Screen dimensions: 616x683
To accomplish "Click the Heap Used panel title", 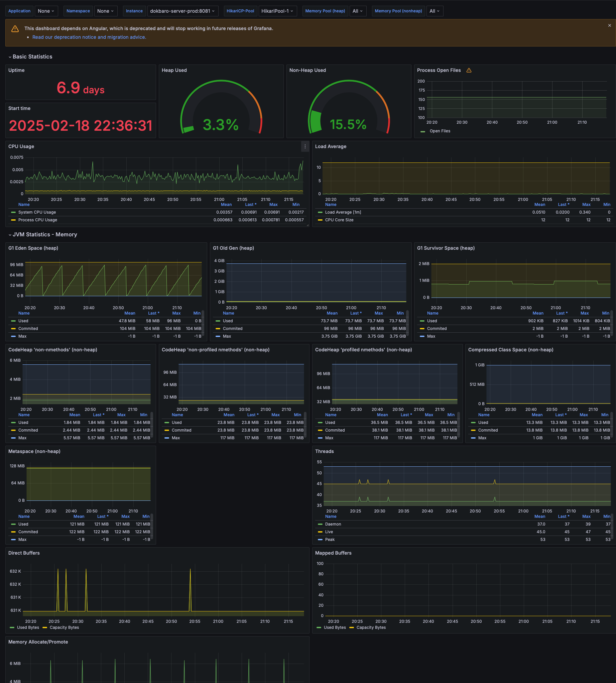I will [x=174, y=71].
